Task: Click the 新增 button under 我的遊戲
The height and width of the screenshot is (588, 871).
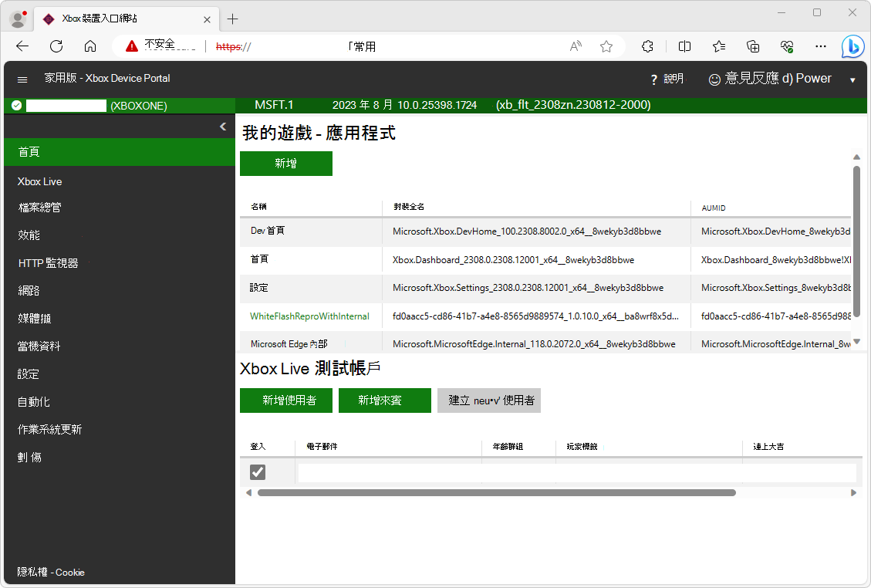Action: coord(286,164)
